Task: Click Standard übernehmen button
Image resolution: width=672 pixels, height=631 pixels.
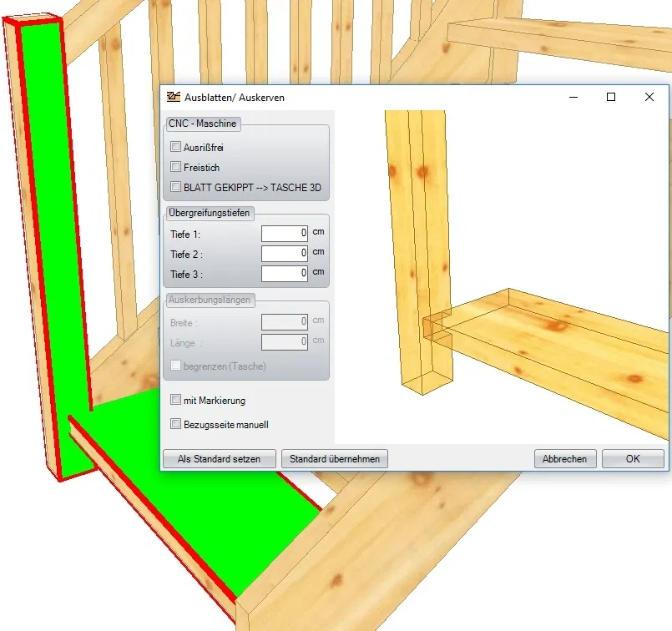Action: coord(335,458)
